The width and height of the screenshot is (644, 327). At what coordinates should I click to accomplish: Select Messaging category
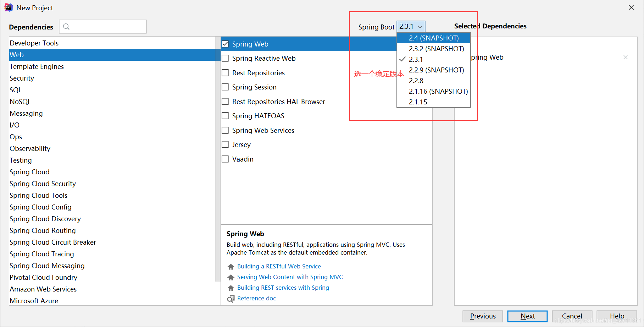click(112, 113)
